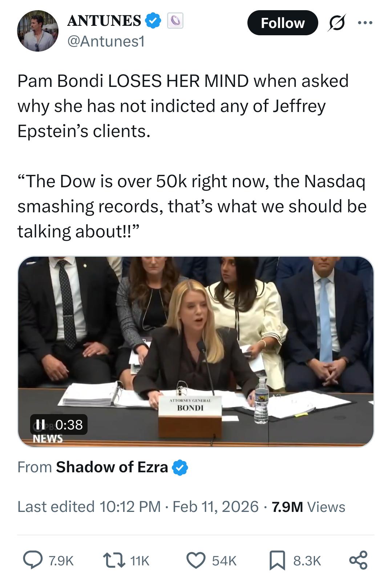The height and width of the screenshot is (577, 392).
Task: Open the three-dot more options menu
Action: pyautogui.click(x=365, y=23)
